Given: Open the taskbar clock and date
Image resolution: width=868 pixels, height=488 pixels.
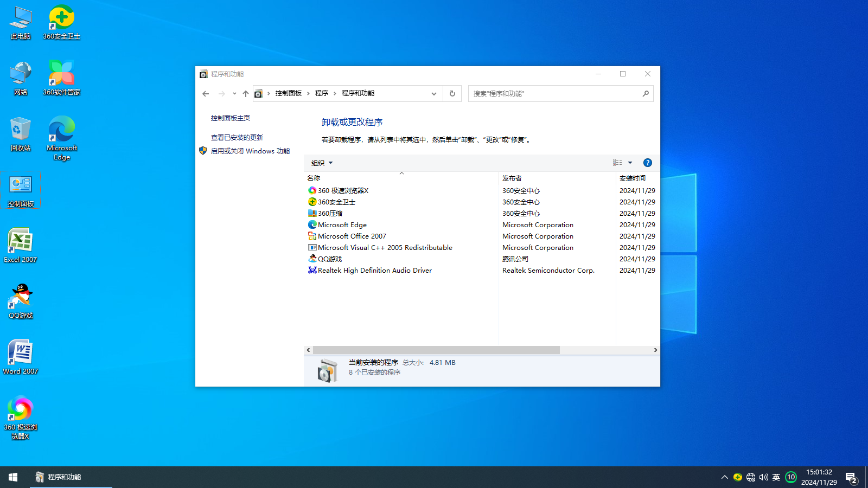Looking at the screenshot, I should point(819,477).
